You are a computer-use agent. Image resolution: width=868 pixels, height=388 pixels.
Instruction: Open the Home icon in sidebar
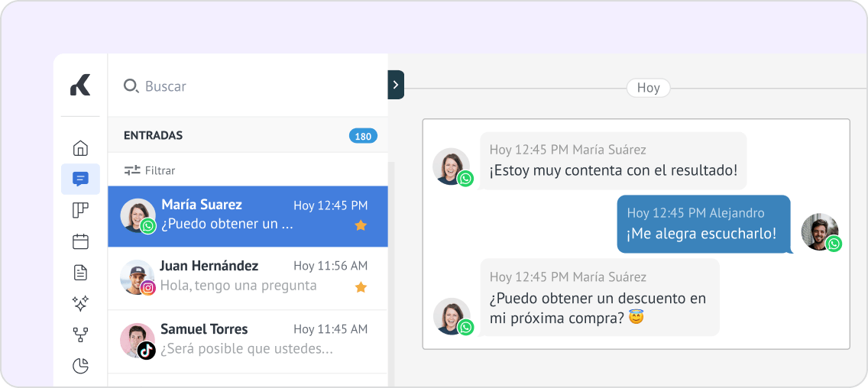pyautogui.click(x=80, y=148)
